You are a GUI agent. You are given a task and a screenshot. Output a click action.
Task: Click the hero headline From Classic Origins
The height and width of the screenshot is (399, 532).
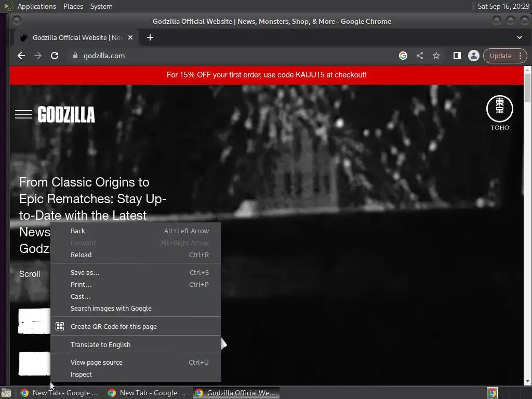pyautogui.click(x=92, y=215)
